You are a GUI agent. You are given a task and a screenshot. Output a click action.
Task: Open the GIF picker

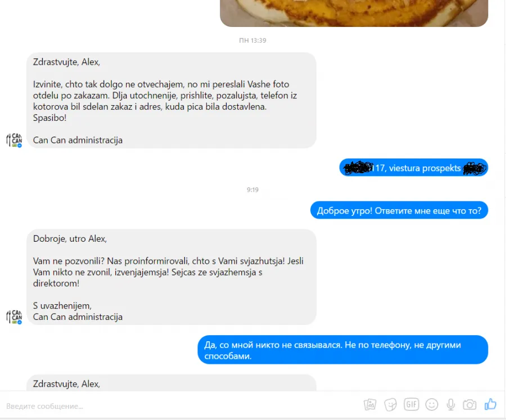pos(411,404)
